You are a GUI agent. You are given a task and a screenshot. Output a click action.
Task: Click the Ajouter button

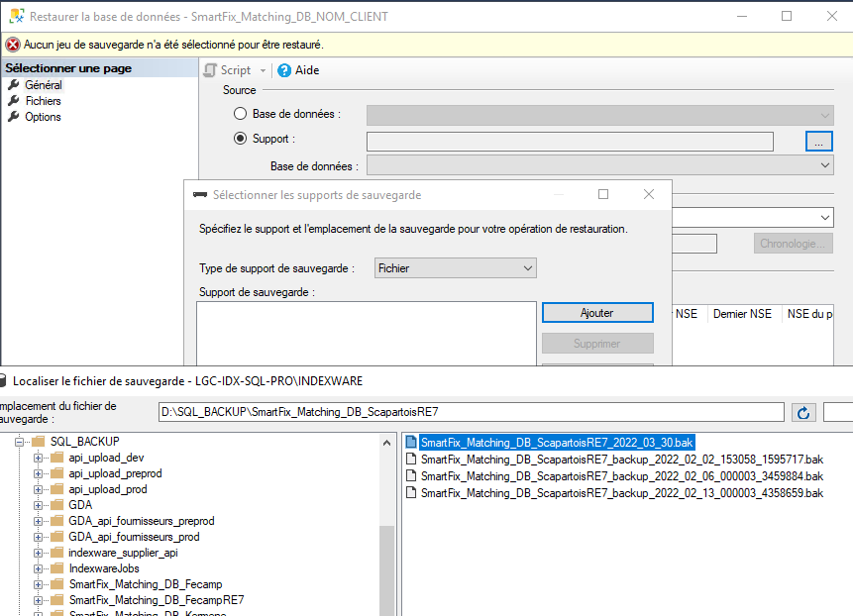click(x=596, y=312)
